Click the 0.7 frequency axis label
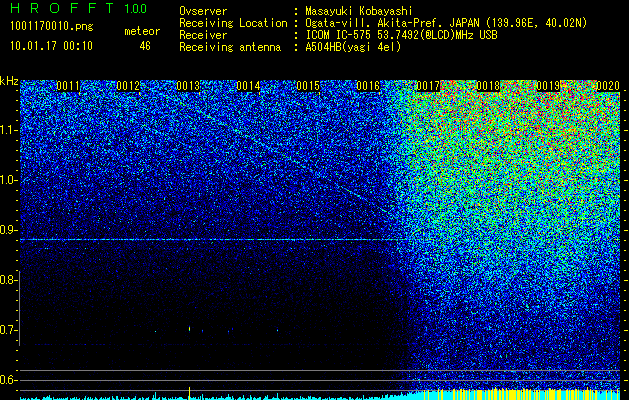The width and height of the screenshot is (629, 400). point(7,330)
